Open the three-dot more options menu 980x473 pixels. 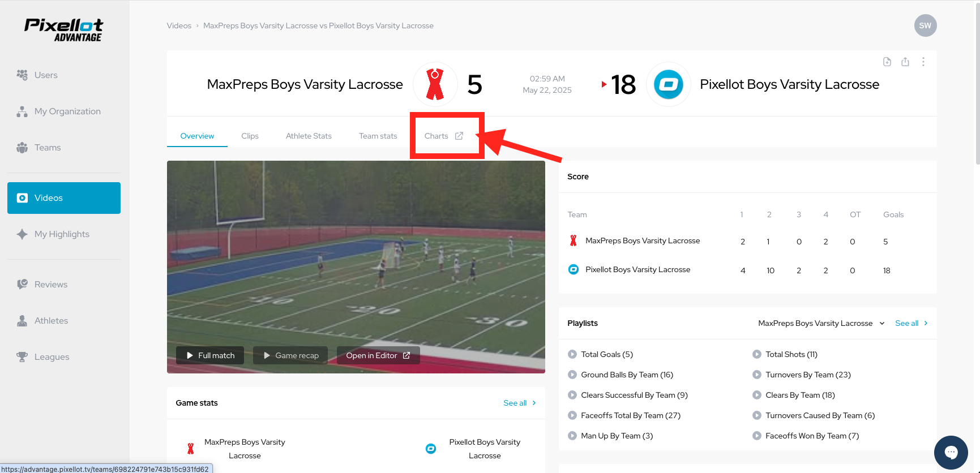coord(923,62)
